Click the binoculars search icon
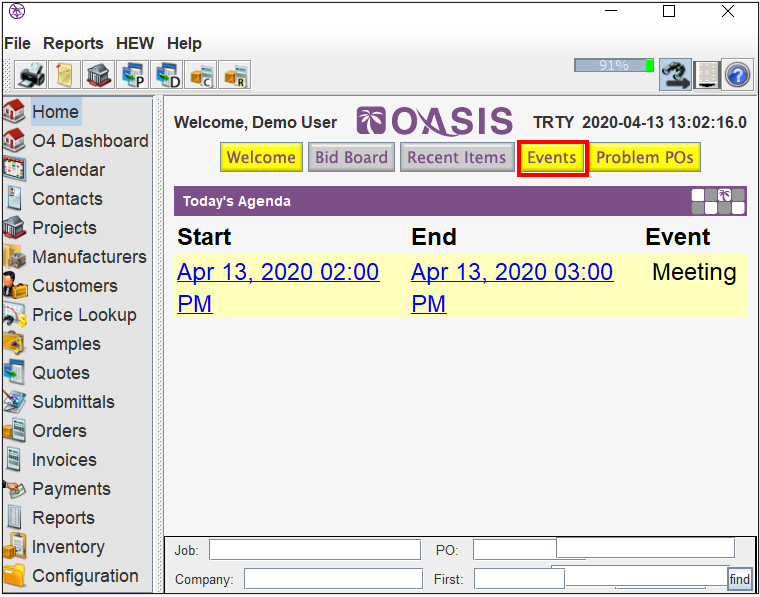 [x=675, y=75]
